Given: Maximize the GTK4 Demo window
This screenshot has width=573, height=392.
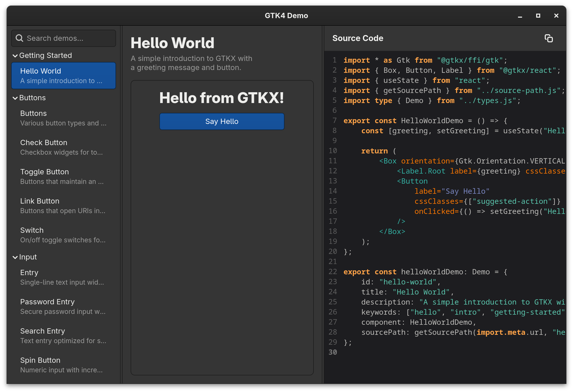Looking at the screenshot, I should [x=538, y=16].
